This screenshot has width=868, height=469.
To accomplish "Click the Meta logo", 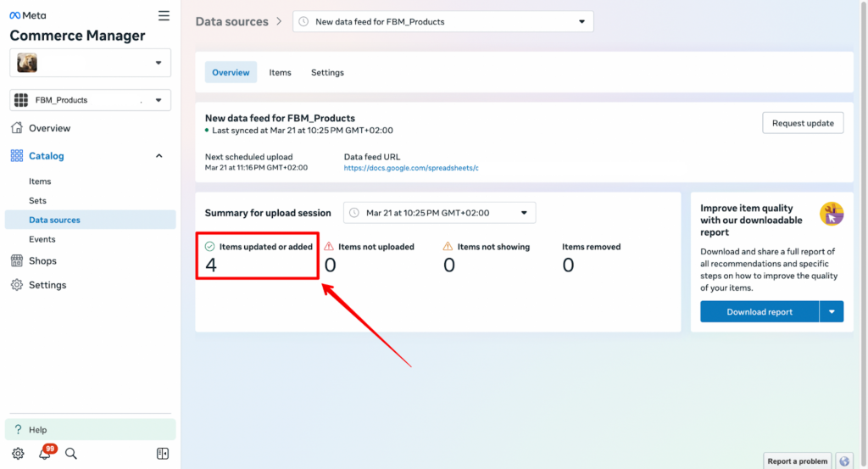I will click(x=28, y=15).
